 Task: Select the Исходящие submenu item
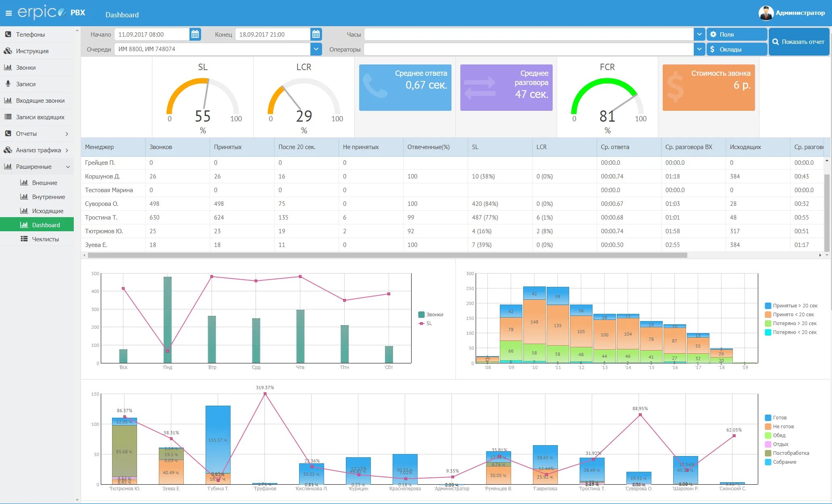pyautogui.click(x=48, y=211)
